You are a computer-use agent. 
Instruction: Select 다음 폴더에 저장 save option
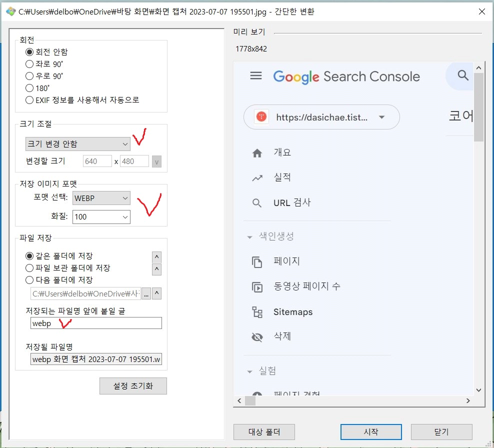pos(29,279)
